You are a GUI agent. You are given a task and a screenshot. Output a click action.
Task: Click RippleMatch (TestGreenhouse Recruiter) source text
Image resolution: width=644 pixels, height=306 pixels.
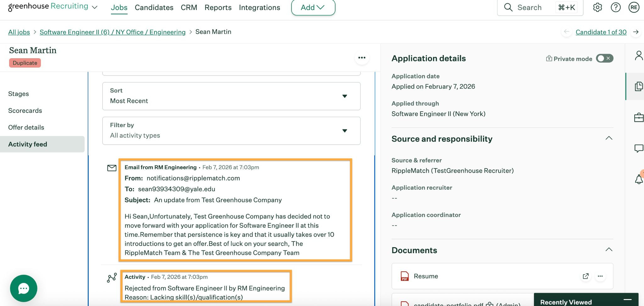coord(452,171)
